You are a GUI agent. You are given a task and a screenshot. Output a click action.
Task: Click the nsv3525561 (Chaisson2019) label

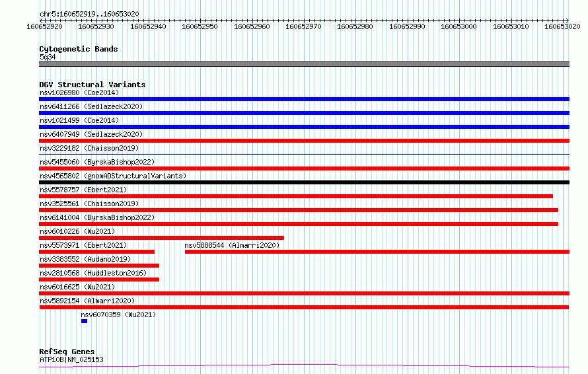[x=89, y=204]
